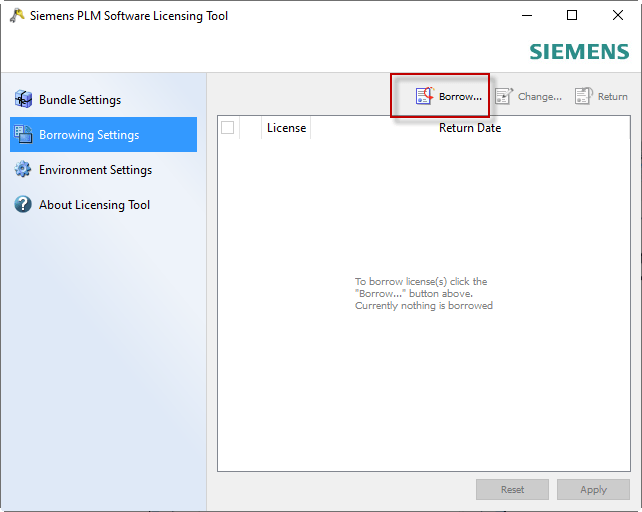This screenshot has height=512, width=642.
Task: Click the Change... text label
Action: pos(540,97)
